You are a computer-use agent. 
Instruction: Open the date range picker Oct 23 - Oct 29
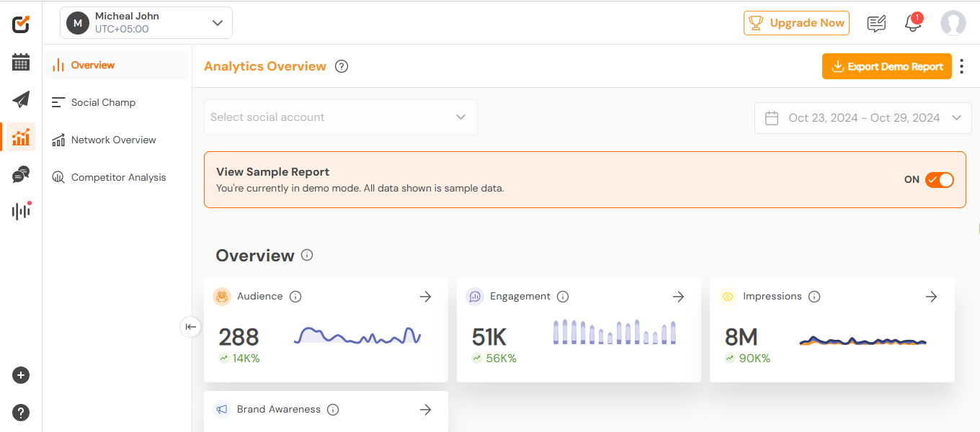point(863,118)
